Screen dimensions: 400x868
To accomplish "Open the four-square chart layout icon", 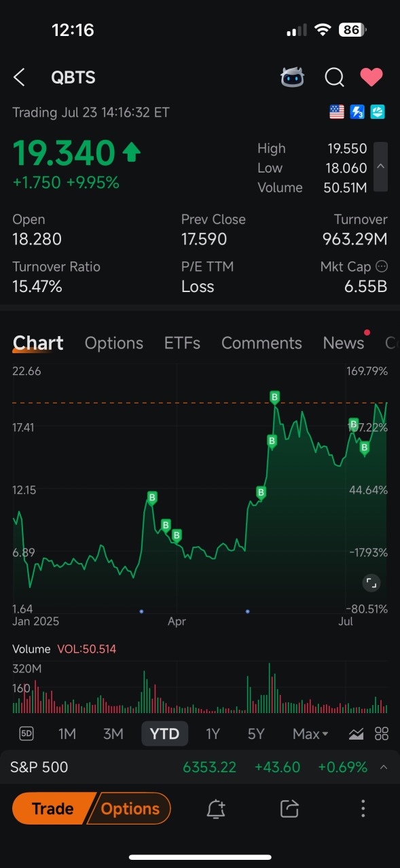I will click(x=382, y=734).
